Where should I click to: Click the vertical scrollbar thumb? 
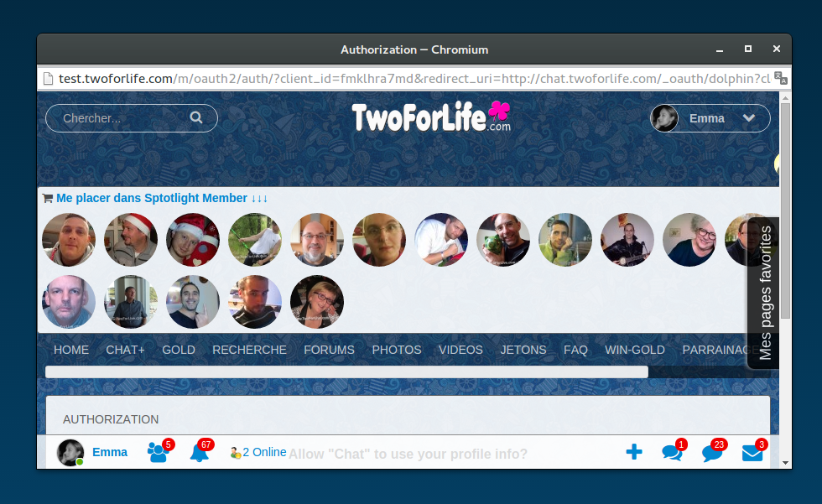785,210
